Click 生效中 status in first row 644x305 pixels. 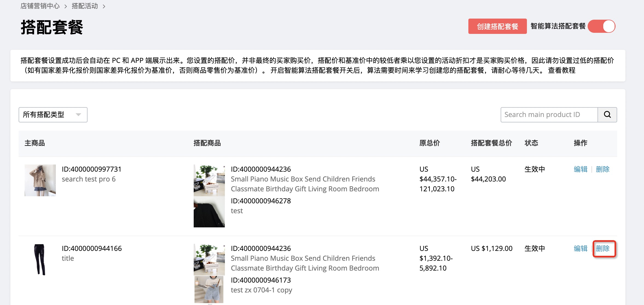(535, 169)
